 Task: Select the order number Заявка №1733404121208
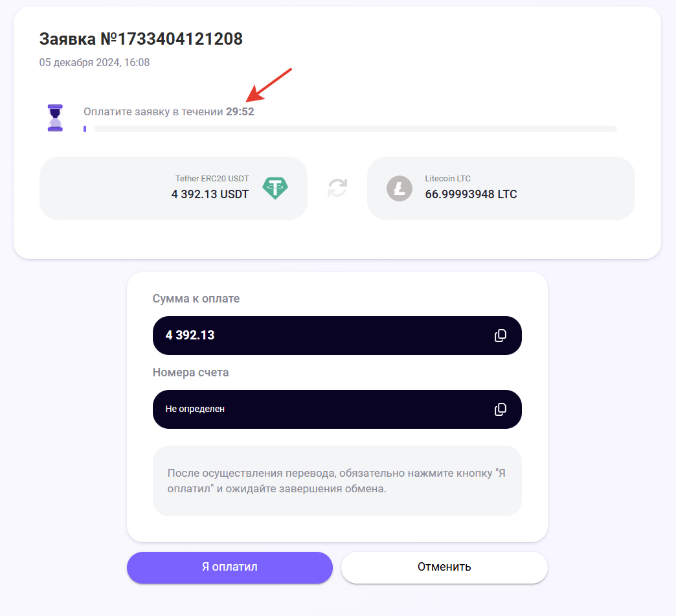[141, 40]
